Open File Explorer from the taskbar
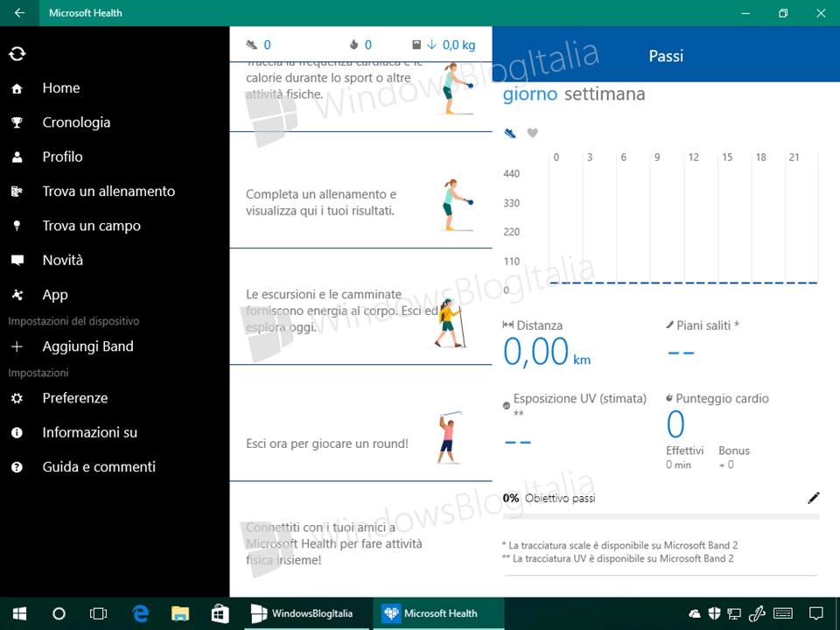This screenshot has width=840, height=630. [180, 613]
